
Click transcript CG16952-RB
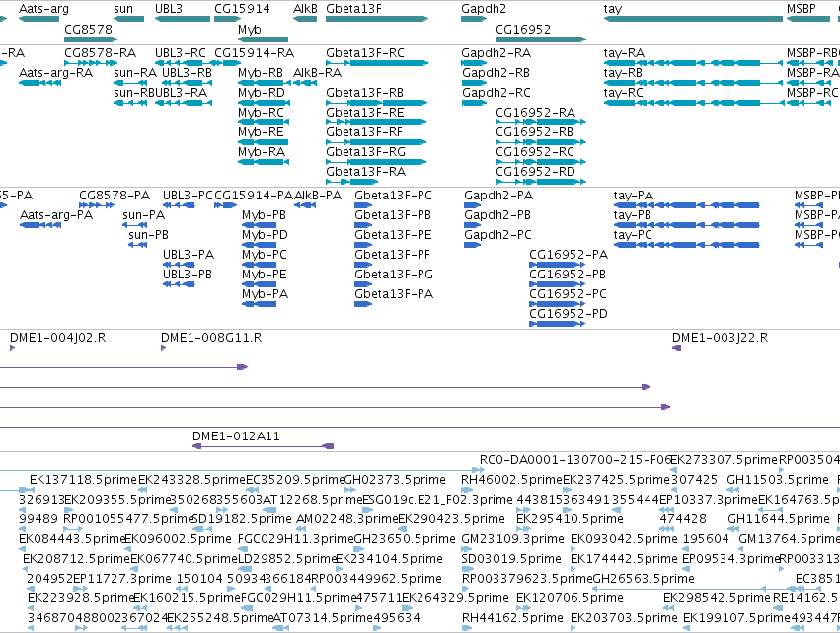pyautogui.click(x=534, y=132)
